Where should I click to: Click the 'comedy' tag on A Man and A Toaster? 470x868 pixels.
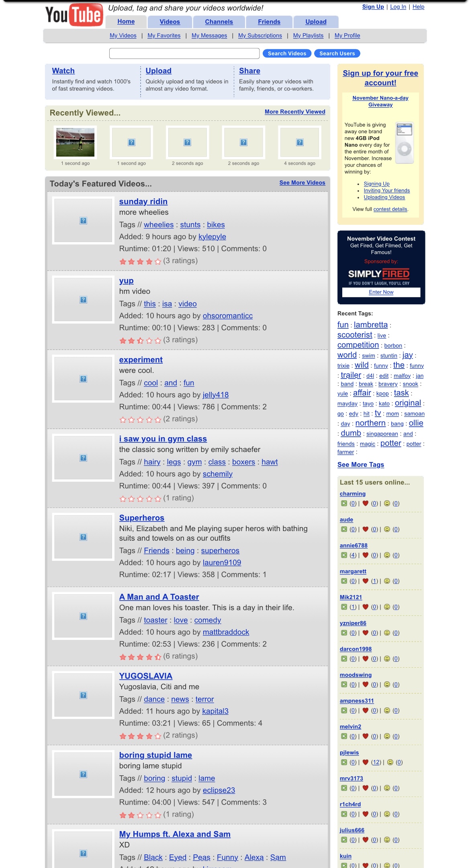click(208, 620)
